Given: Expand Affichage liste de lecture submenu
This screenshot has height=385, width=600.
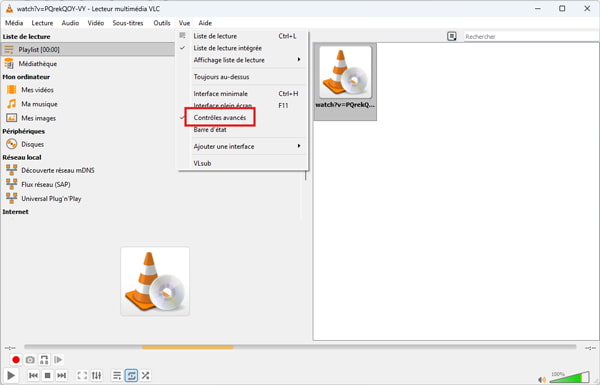Looking at the screenshot, I should pyautogui.click(x=243, y=60).
